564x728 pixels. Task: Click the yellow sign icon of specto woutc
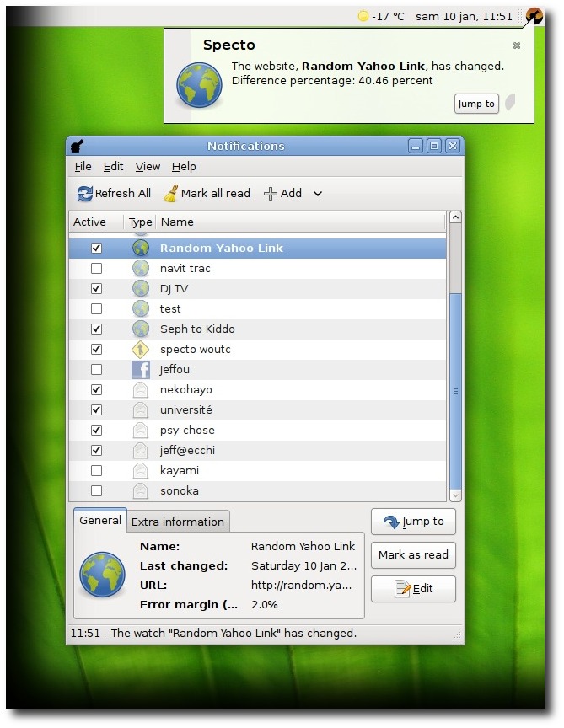(x=141, y=349)
